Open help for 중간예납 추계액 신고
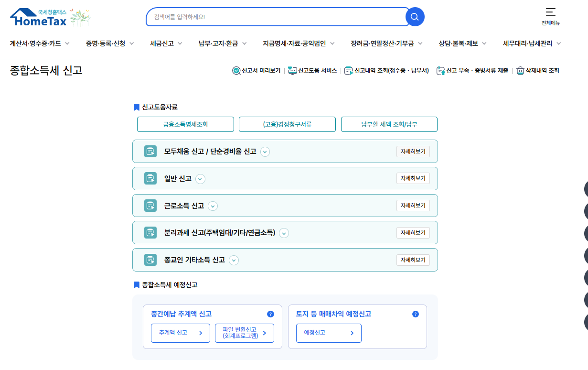Viewport: 588px width, 370px height. (271, 314)
